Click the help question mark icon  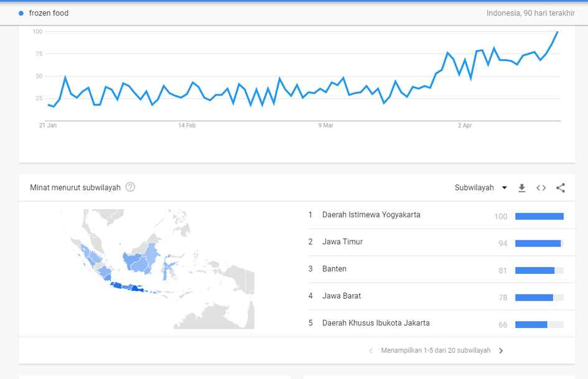click(130, 187)
